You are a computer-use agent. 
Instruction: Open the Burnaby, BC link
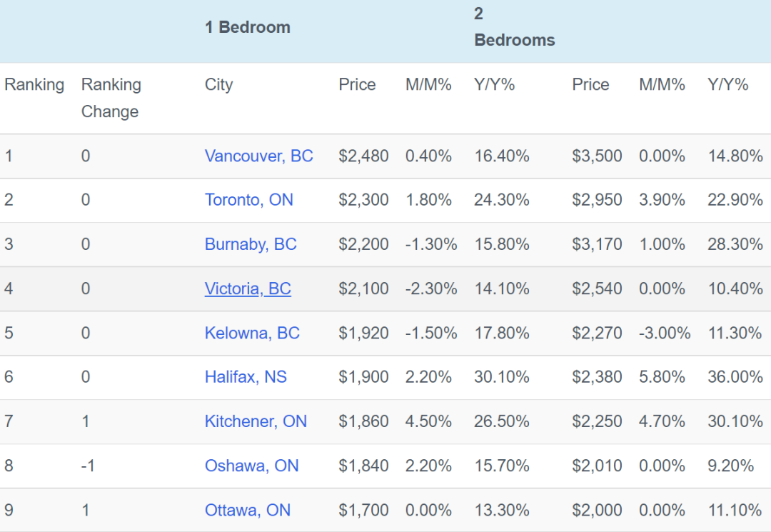click(250, 244)
